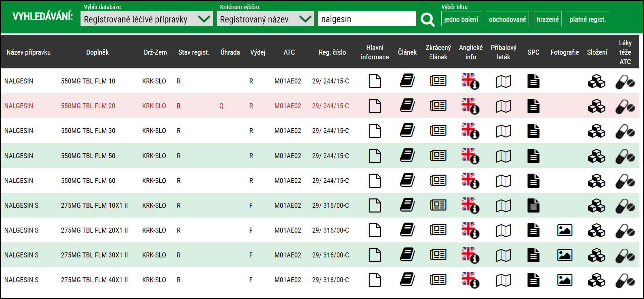Image resolution: width=644 pixels, height=299 pixels.
Task: Click the '550MG TBL FLM 30' supplement cell
Action: point(88,131)
